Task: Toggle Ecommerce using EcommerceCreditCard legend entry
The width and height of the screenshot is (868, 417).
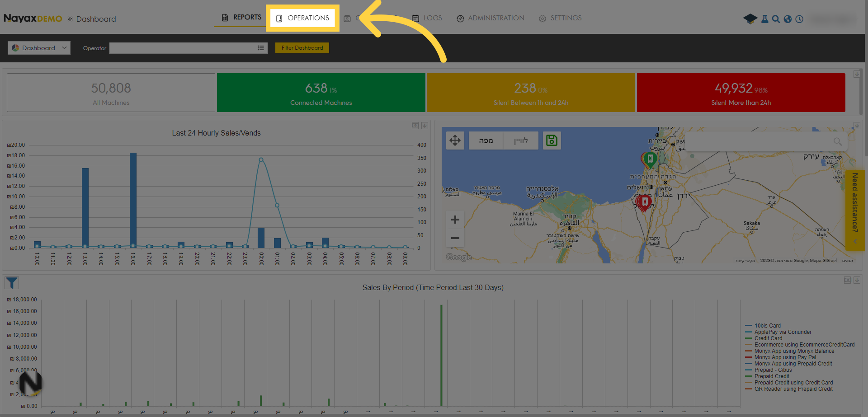Action: coord(800,345)
